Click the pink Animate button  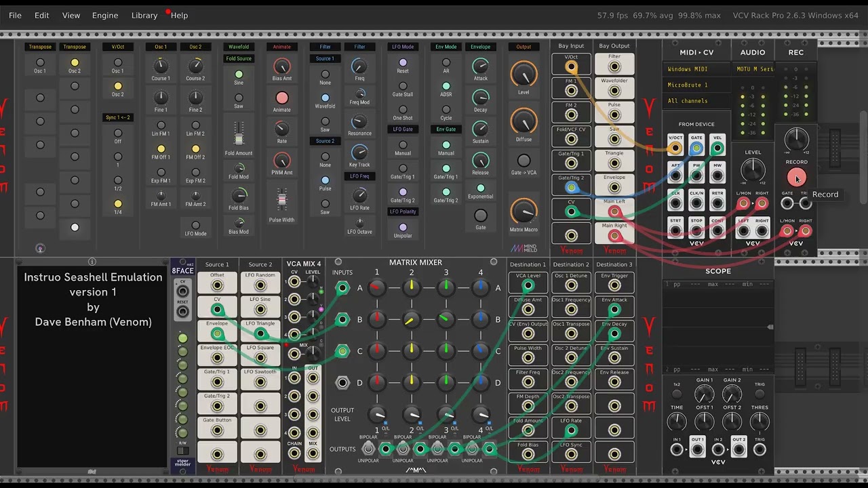(x=282, y=98)
